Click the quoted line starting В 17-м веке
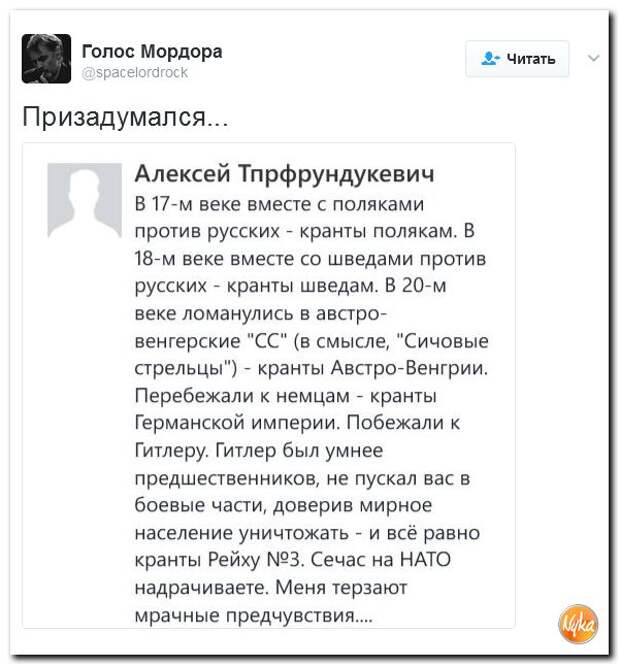 [x=279, y=204]
